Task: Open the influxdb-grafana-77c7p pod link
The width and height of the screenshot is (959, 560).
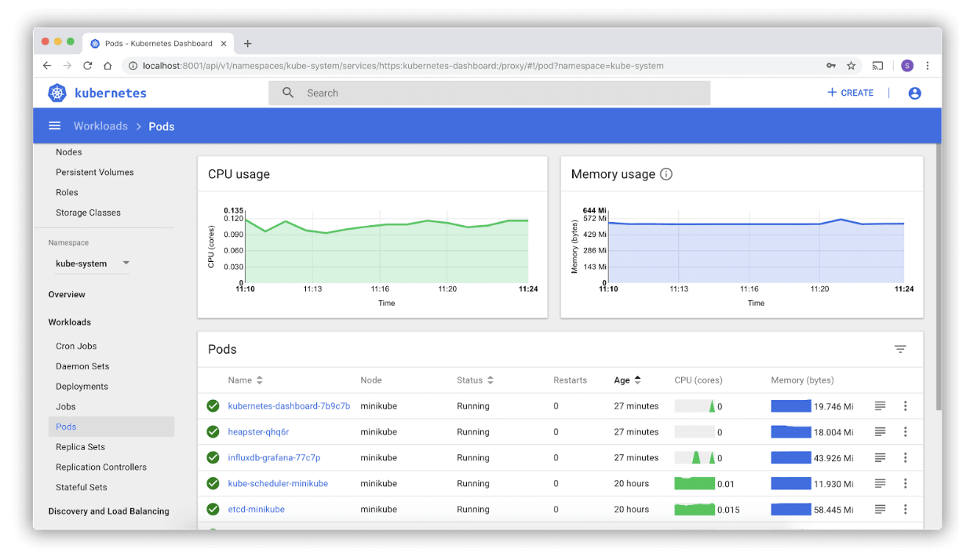Action: click(x=274, y=458)
